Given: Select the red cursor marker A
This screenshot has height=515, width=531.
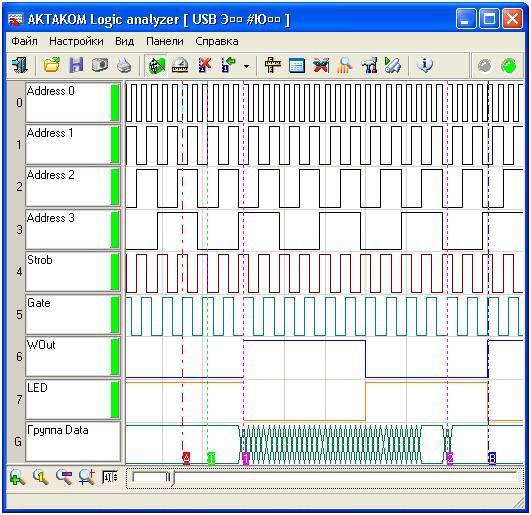Looking at the screenshot, I should (x=186, y=458).
